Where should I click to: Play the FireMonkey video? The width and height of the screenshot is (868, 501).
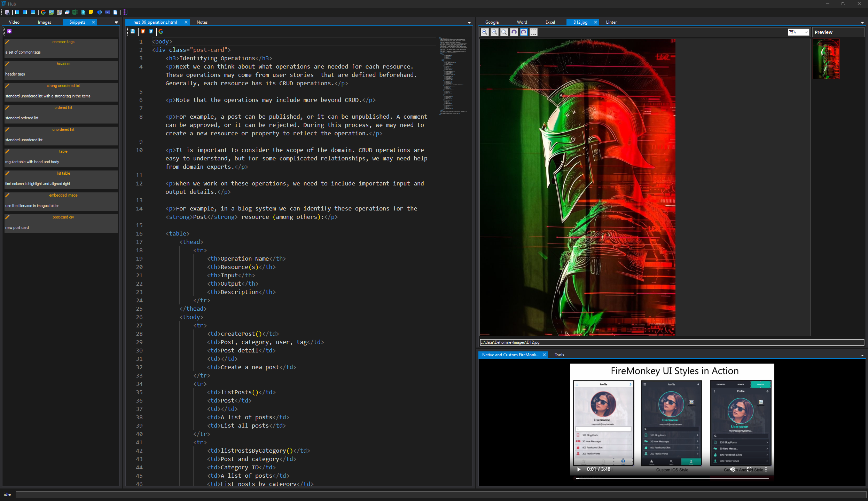579,469
